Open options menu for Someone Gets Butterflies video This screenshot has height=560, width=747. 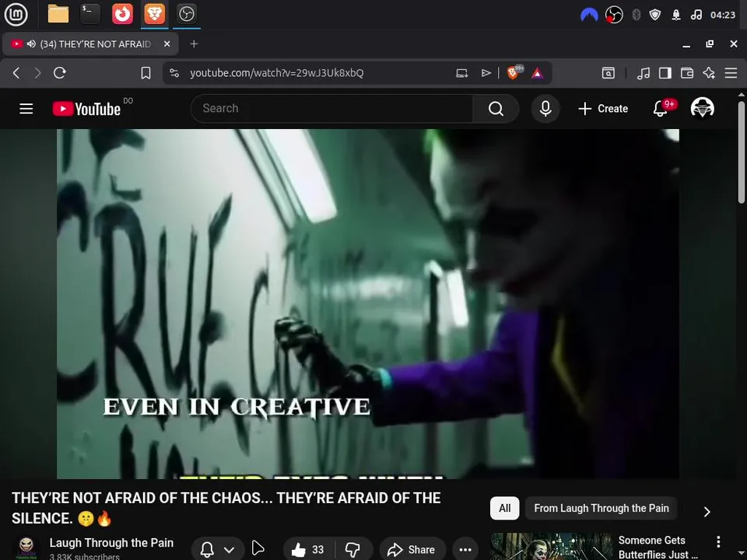(718, 541)
